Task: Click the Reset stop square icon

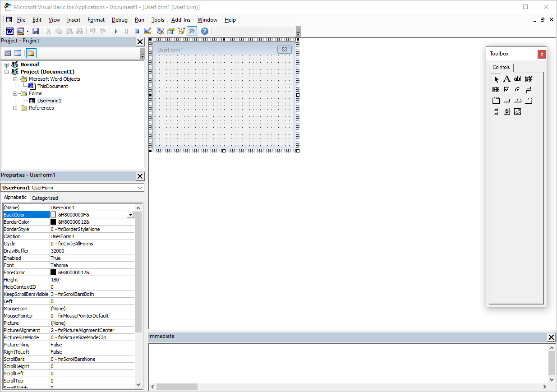Action: tap(137, 31)
